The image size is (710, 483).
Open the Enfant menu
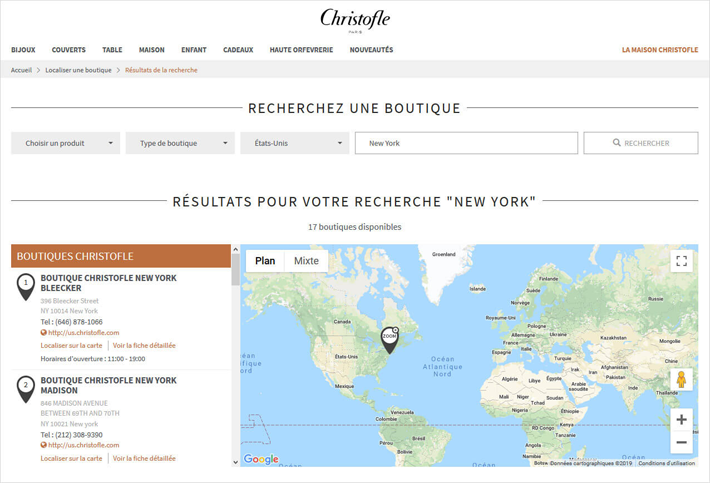click(194, 50)
